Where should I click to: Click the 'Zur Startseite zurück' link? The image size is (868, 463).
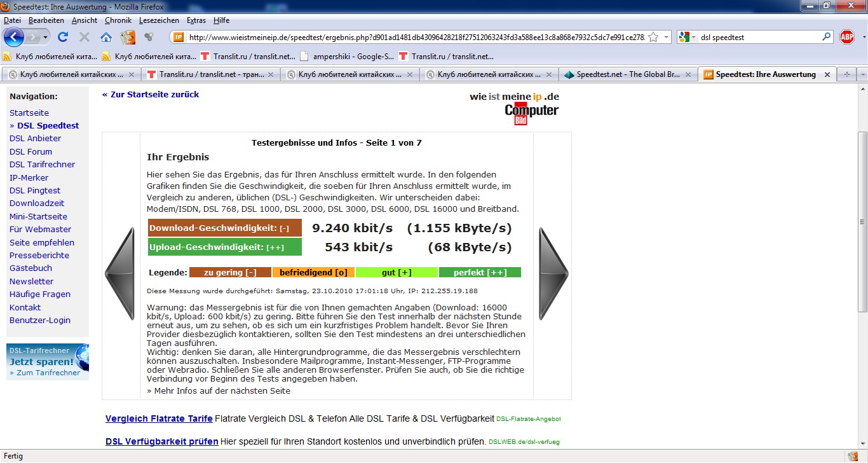(151, 94)
